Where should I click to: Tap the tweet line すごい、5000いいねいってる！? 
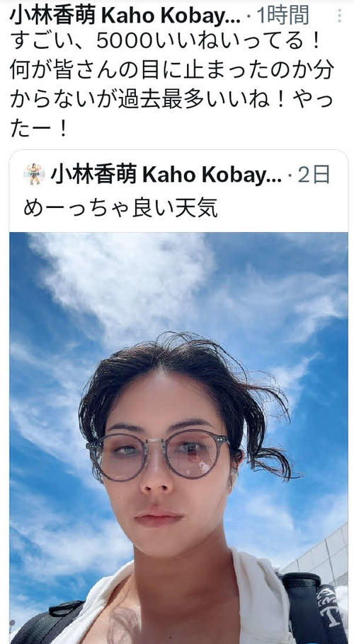[x=165, y=42]
